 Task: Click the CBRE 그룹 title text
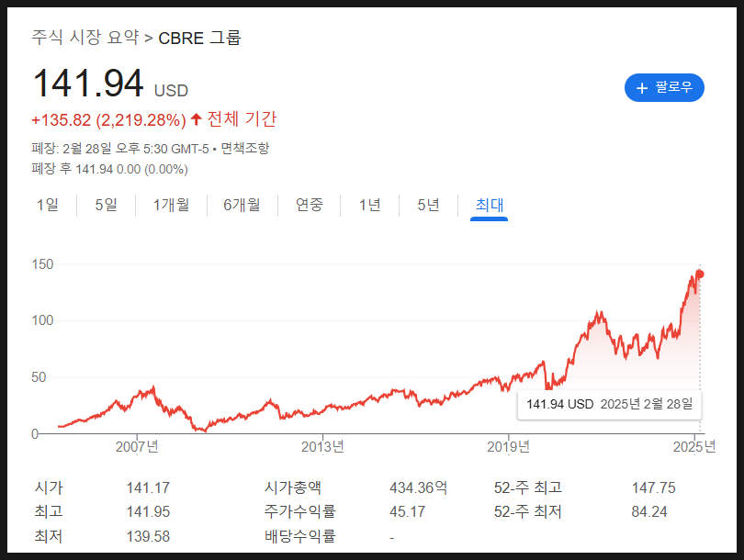point(199,38)
